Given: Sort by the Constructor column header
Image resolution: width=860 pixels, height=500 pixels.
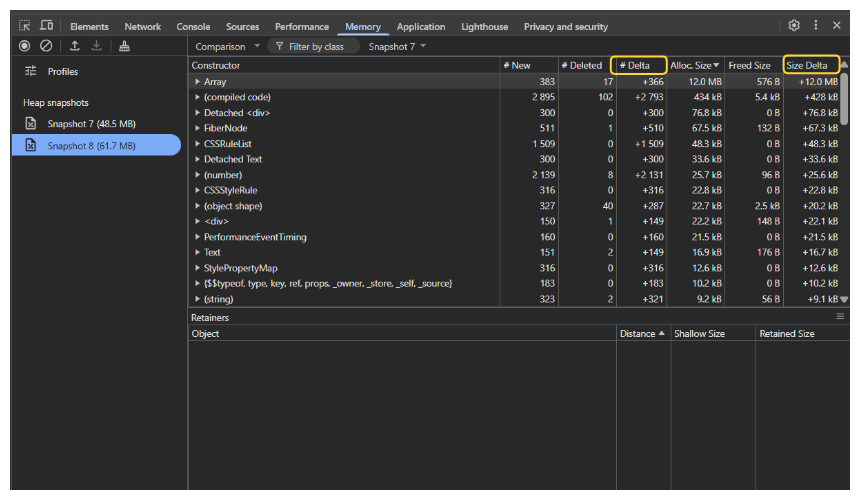Looking at the screenshot, I should [x=344, y=65].
